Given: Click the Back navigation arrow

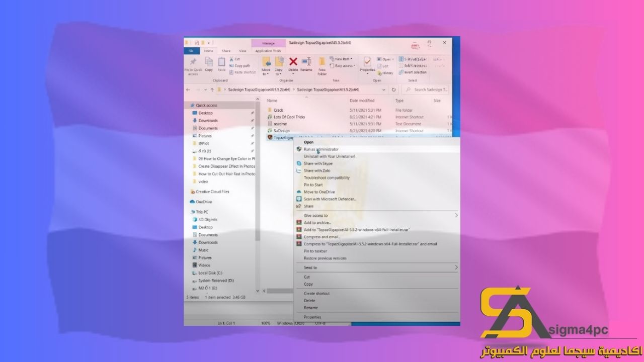Looking at the screenshot, I should (x=188, y=90).
